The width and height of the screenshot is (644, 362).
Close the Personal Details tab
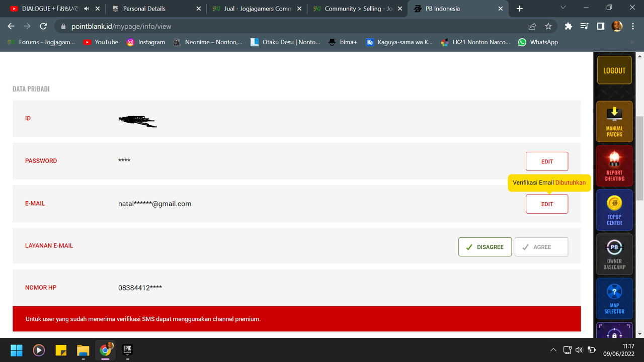tap(198, 9)
